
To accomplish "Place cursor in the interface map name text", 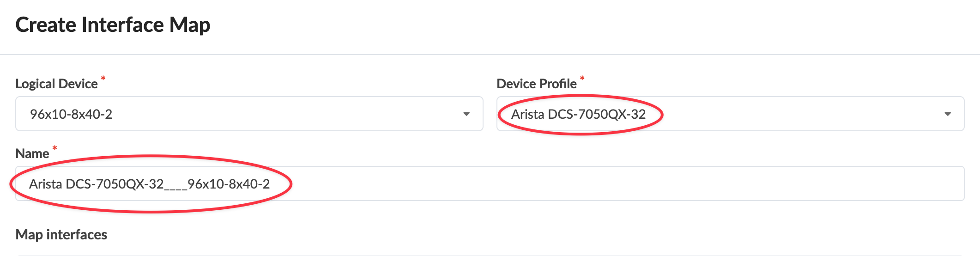I will click(x=149, y=184).
